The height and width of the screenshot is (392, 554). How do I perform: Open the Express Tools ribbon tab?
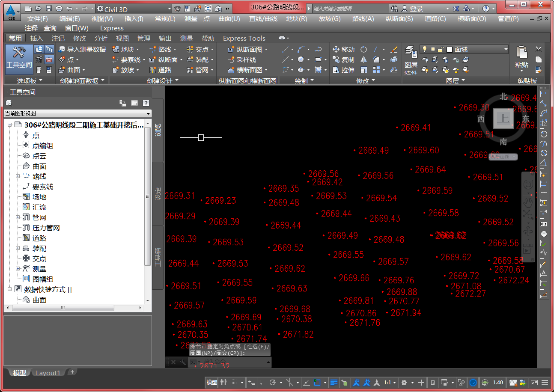(244, 38)
